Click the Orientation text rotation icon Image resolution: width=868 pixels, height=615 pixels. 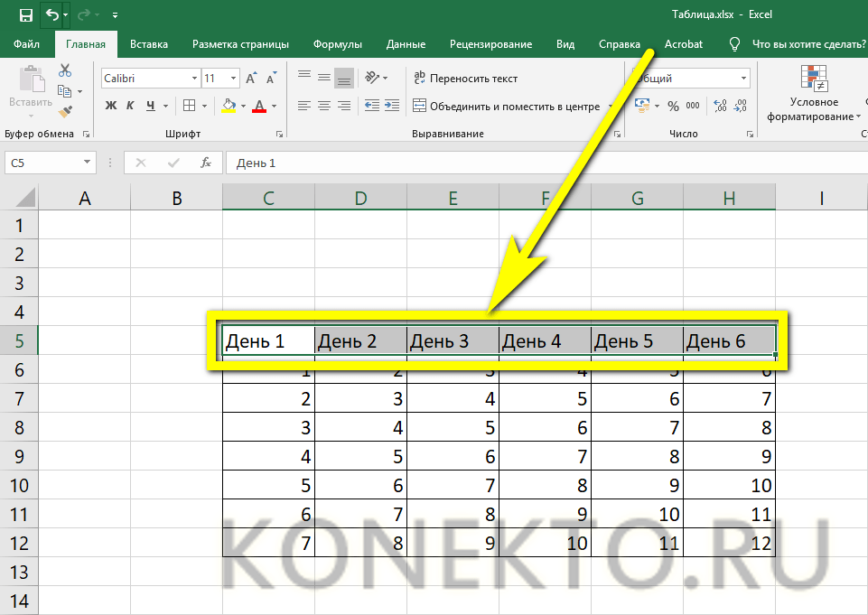372,78
